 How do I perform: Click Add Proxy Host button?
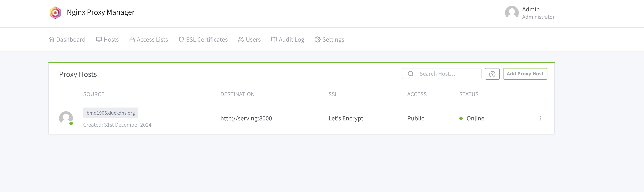tap(525, 74)
